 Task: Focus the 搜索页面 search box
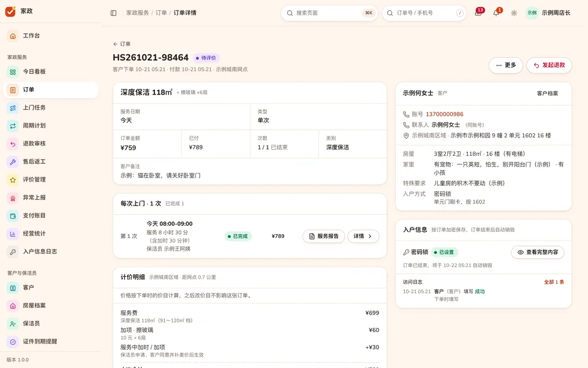click(330, 13)
